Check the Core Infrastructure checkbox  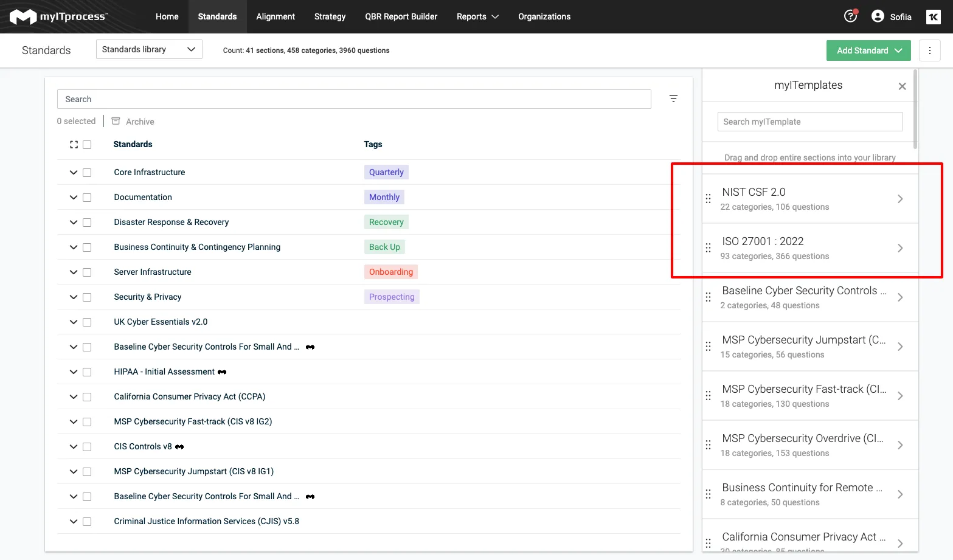[87, 173]
